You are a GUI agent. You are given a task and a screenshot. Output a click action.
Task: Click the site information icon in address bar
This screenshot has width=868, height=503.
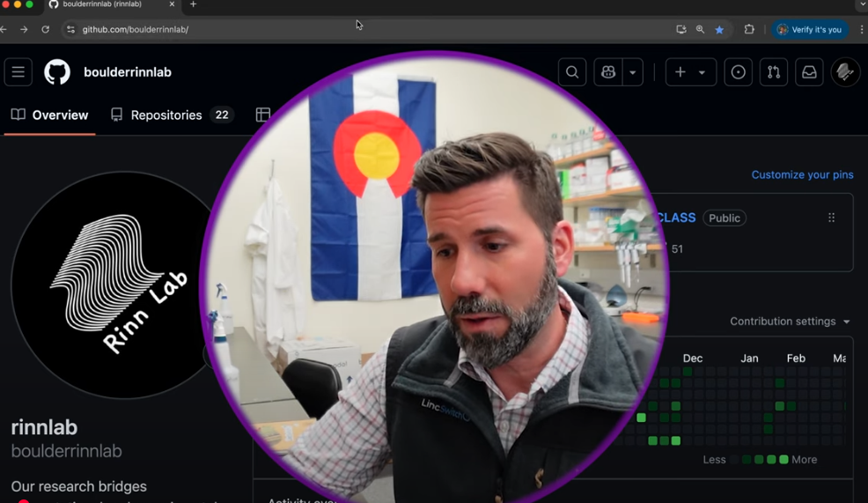(x=70, y=29)
